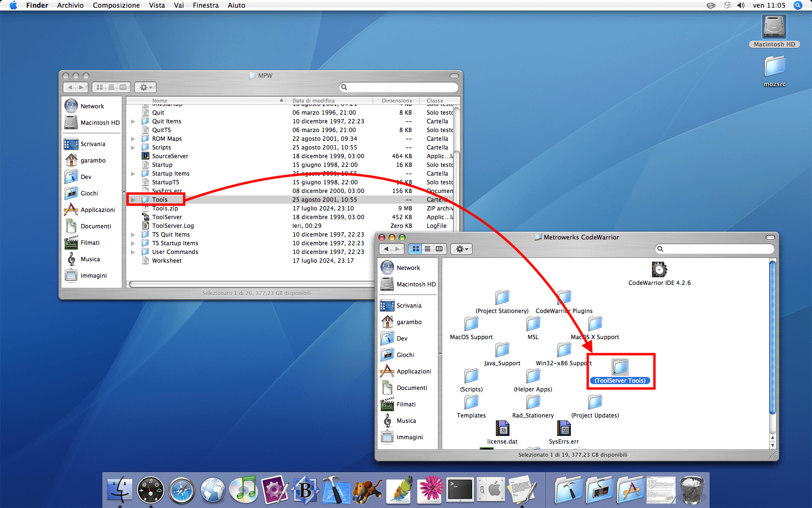Switch MPW window to icon view
The height and width of the screenshot is (508, 812).
100,87
